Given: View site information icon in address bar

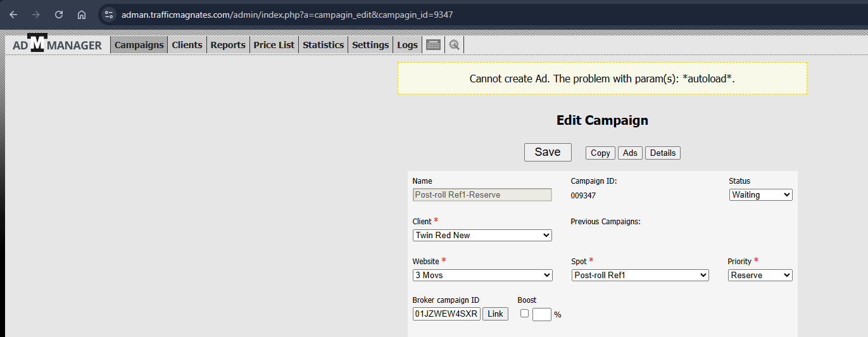Looking at the screenshot, I should (108, 14).
